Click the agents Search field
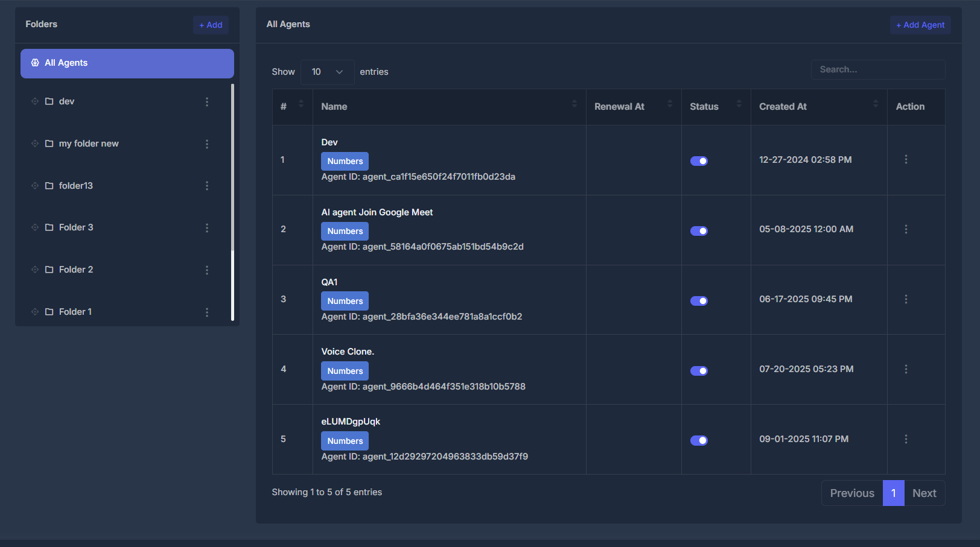 (878, 69)
